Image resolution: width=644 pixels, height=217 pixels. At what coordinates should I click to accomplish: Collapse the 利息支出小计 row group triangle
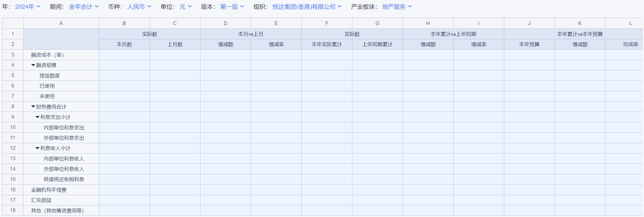[37, 117]
